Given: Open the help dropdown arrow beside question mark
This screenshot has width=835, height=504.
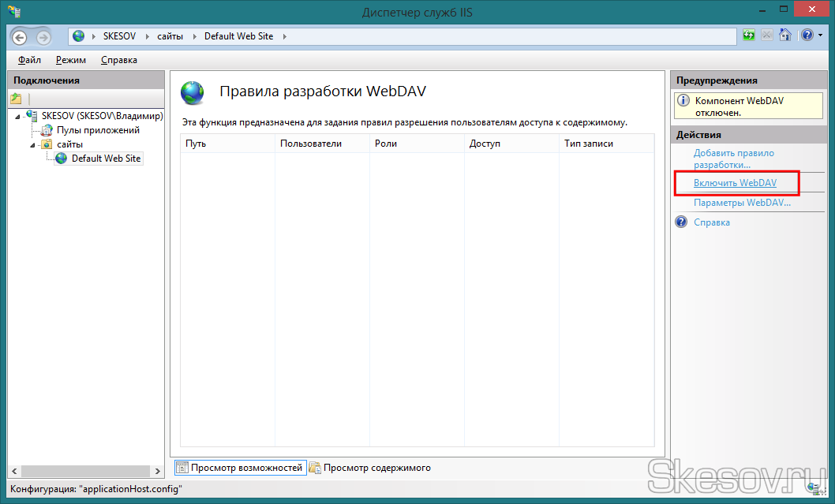Looking at the screenshot, I should point(819,35).
